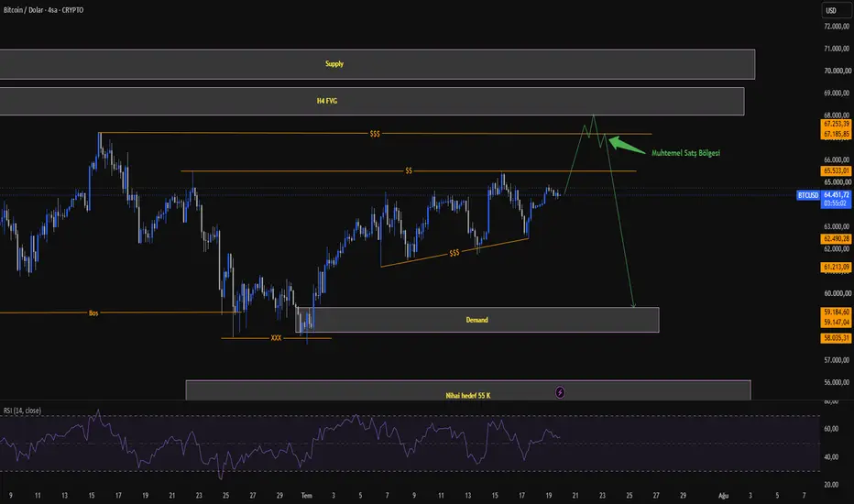
Task: Select the XXX line label
Action: 276,338
